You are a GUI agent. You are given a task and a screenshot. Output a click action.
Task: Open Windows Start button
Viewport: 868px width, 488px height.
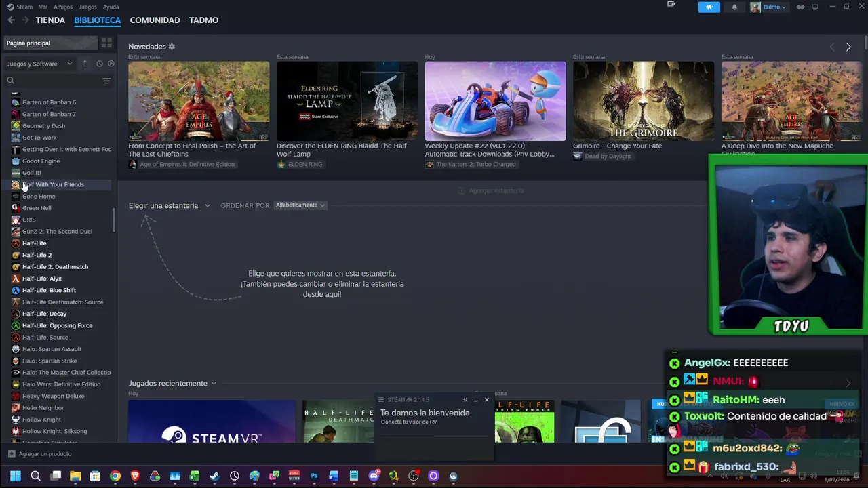16,476
